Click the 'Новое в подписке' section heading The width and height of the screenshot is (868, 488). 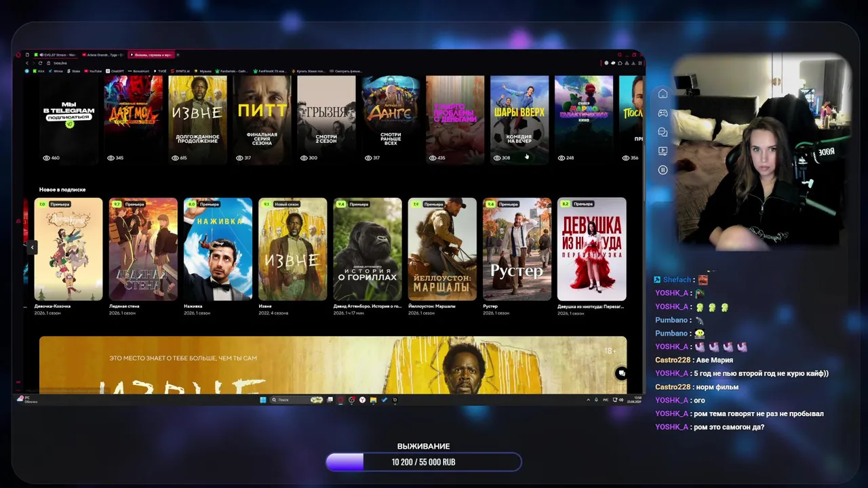[x=62, y=190]
